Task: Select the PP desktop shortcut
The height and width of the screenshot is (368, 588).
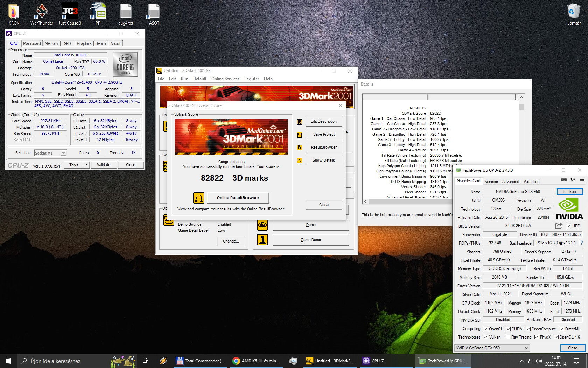Action: pos(98,14)
